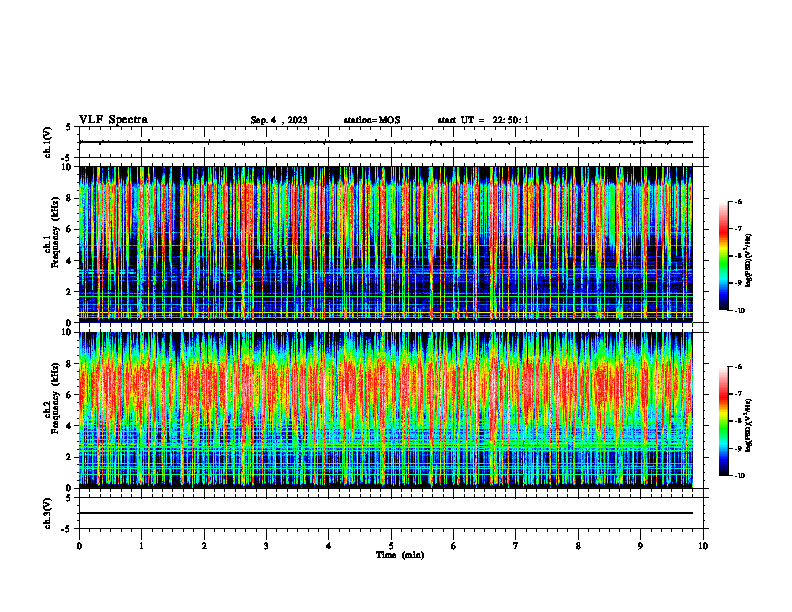Click ch.1 color bar tick "-8"
Viewport: 792px width, 612px height.
[738, 256]
